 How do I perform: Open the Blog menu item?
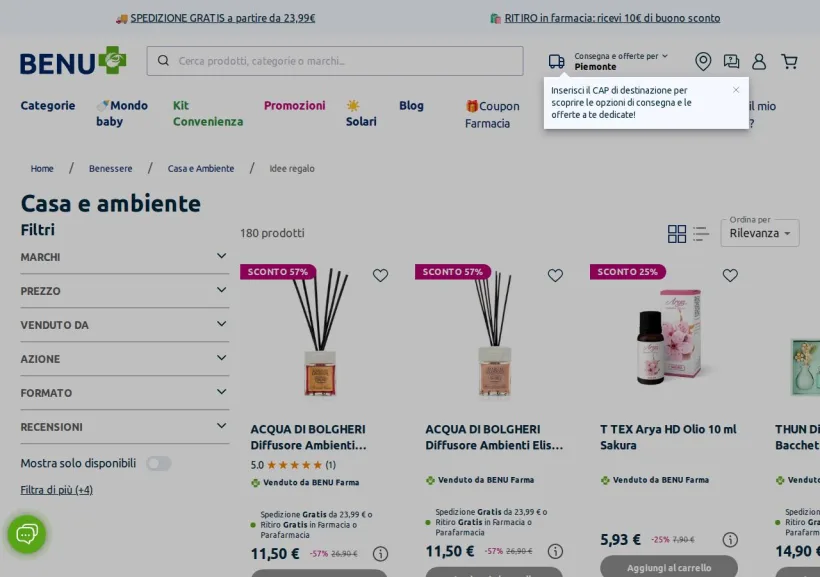tap(411, 106)
